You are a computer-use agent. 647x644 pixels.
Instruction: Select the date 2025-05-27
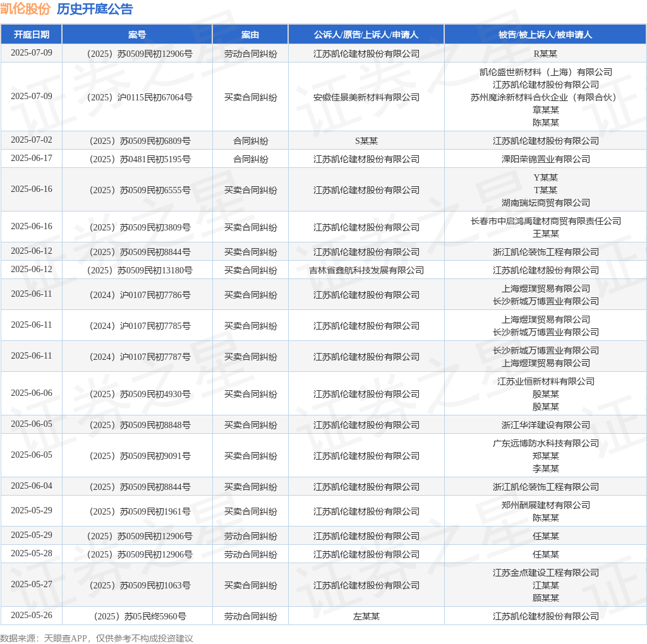32,584
